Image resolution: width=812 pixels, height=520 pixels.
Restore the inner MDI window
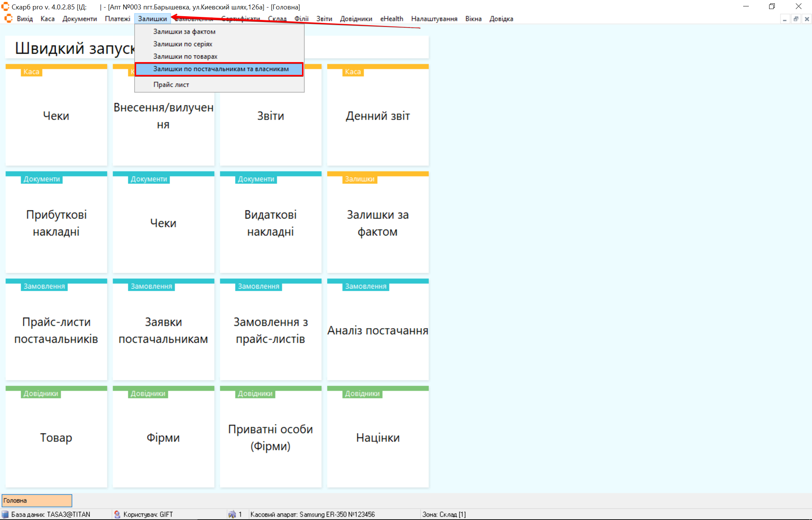pyautogui.click(x=796, y=19)
